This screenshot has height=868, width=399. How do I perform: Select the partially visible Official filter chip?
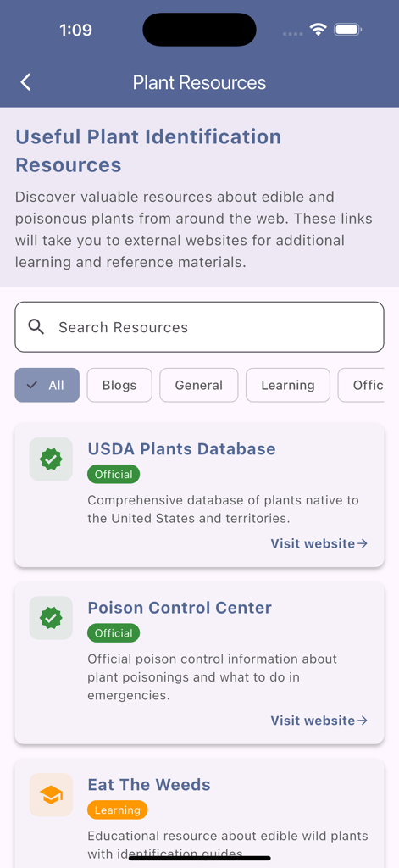coord(362,386)
